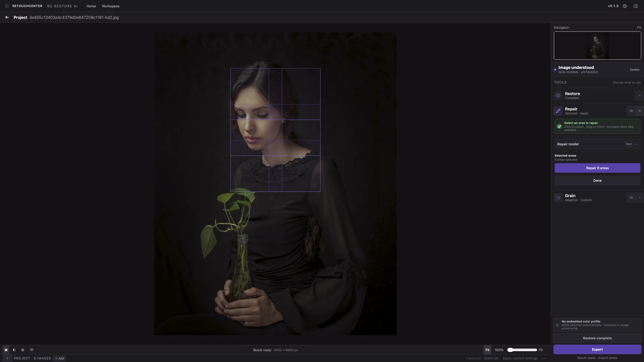
Task: Click the file name de855c13...hd2.jpg
Action: tap(74, 17)
